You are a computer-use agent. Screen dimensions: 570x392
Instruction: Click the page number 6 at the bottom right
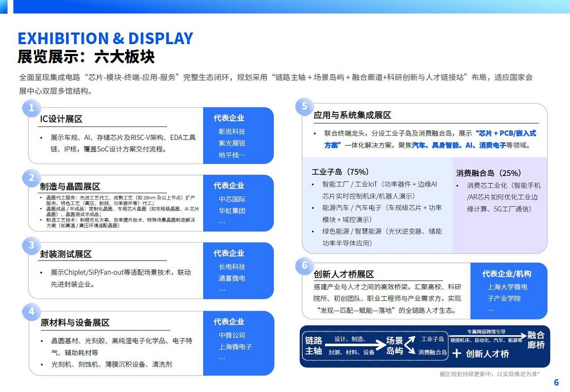click(x=556, y=383)
